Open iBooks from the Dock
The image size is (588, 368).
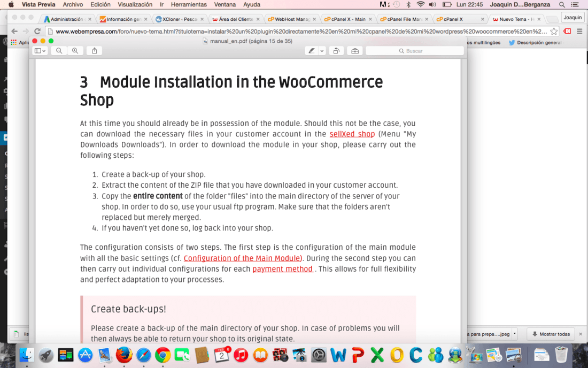[260, 355]
